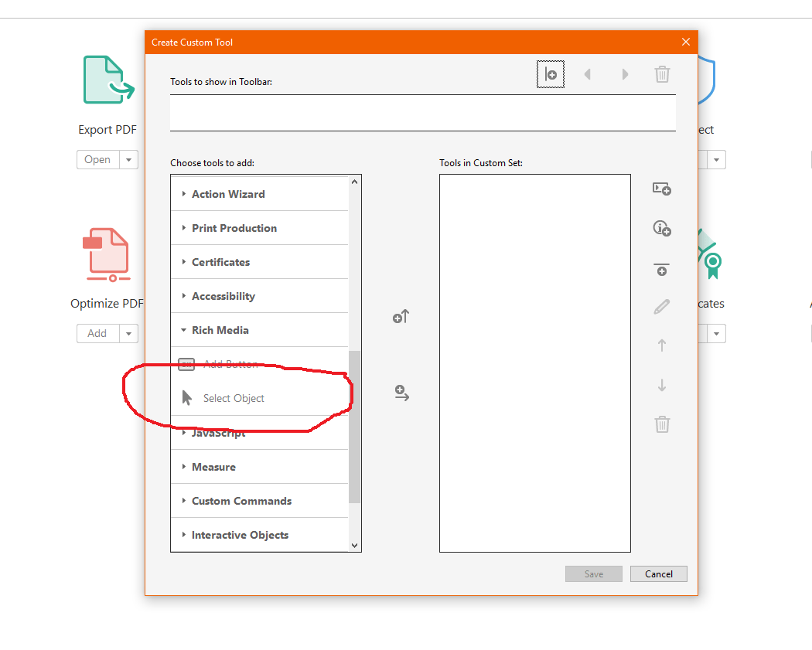
Task: Click the Export PDF tool icon
Action: [x=109, y=80]
